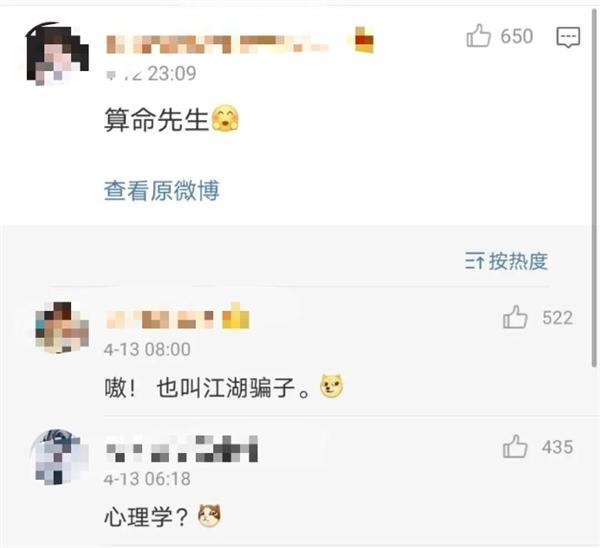Open the comment bubble icon on main post
Viewport: 600px width, 548px height.
point(568,37)
